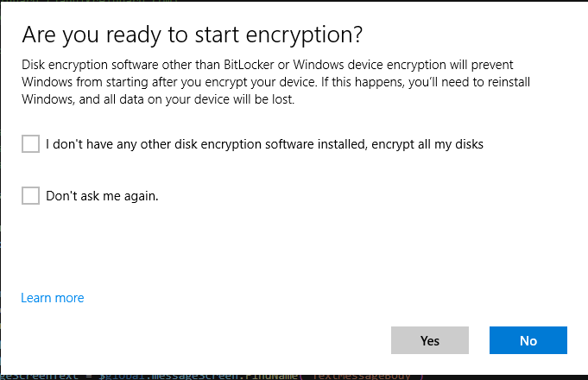Tick the Don't ask me again checkbox

31,195
